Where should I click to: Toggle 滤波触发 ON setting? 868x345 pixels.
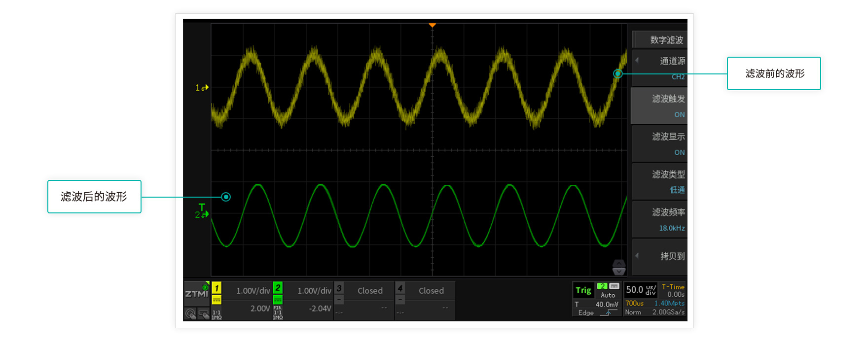(x=659, y=106)
